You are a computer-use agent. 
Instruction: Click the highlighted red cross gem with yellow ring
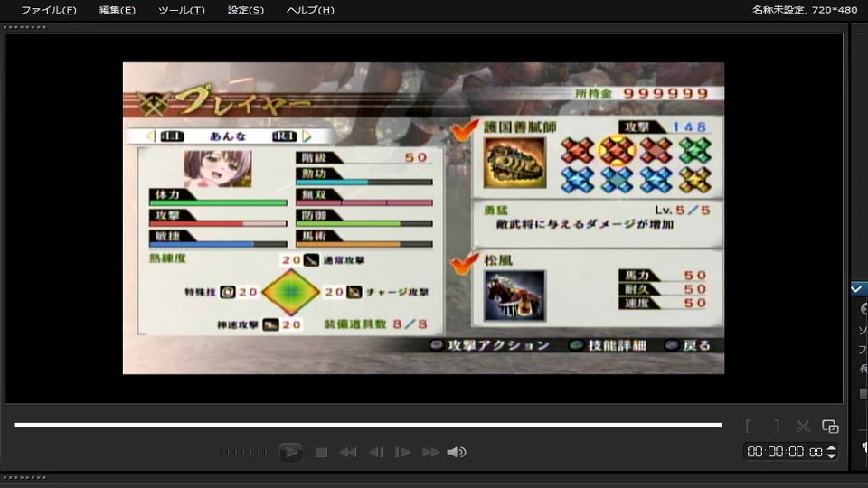coord(617,151)
